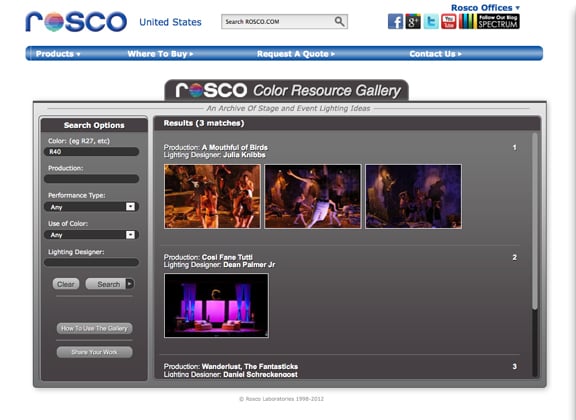Image resolution: width=576 pixels, height=420 pixels.
Task: Open the Where To Buy menu
Action: click(160, 54)
